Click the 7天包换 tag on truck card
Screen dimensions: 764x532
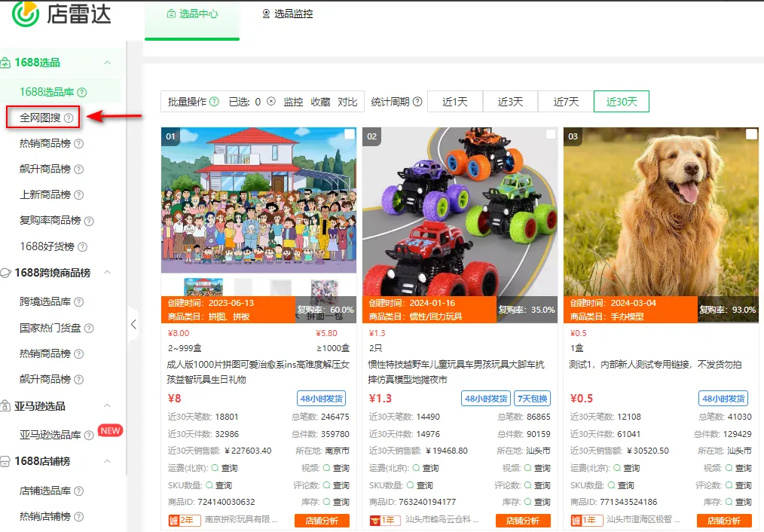(x=532, y=399)
